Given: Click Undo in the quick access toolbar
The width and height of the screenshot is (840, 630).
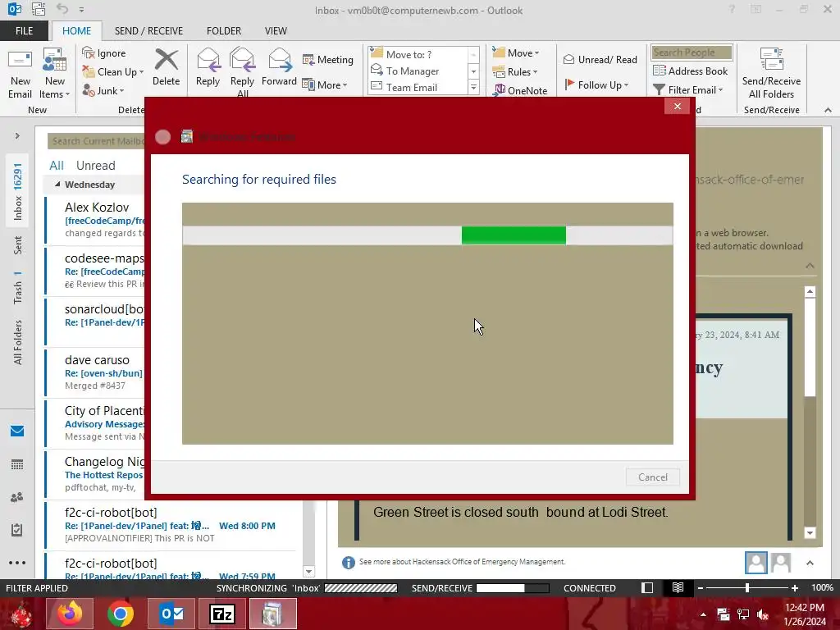Looking at the screenshot, I should (62, 9).
